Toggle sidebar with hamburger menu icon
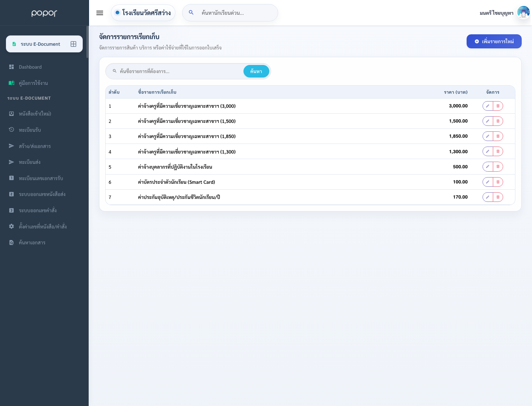 coord(100,13)
